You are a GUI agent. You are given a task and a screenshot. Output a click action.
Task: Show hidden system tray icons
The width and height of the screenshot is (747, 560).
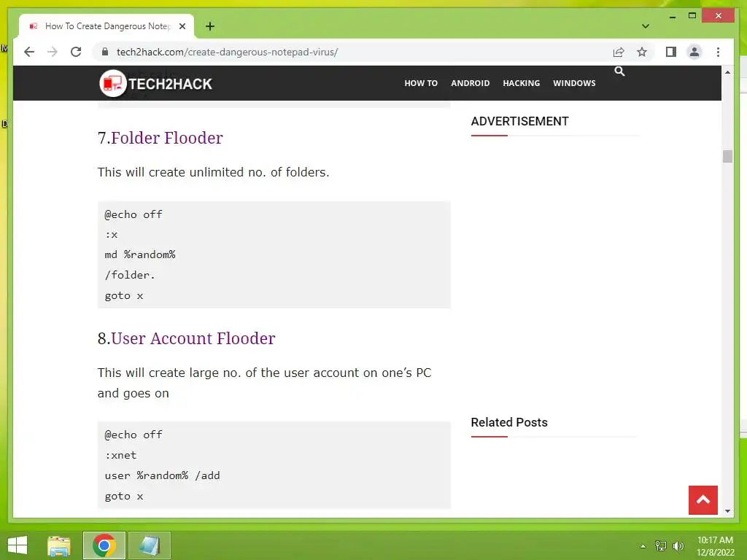[x=643, y=546]
